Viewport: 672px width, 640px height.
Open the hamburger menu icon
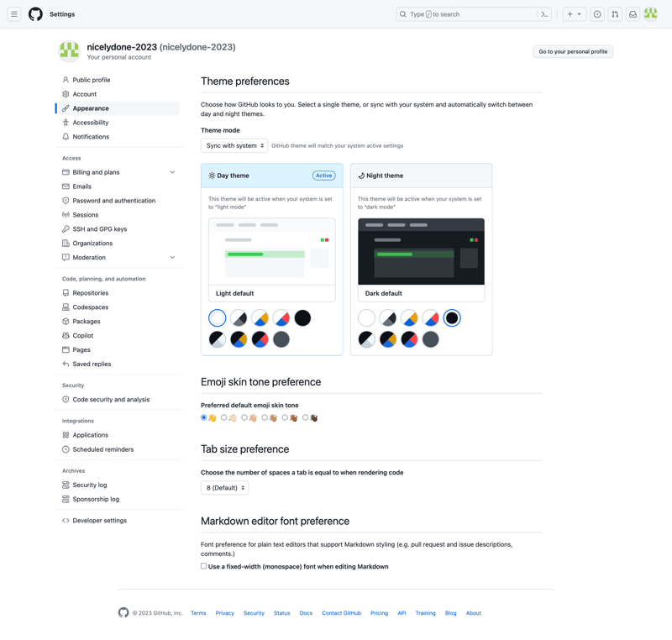[x=14, y=13]
